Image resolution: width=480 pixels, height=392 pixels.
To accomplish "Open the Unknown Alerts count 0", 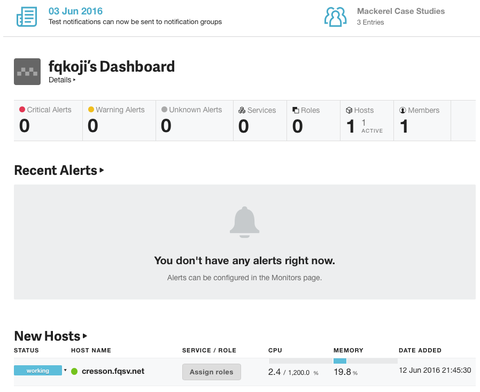I will click(x=166, y=126).
